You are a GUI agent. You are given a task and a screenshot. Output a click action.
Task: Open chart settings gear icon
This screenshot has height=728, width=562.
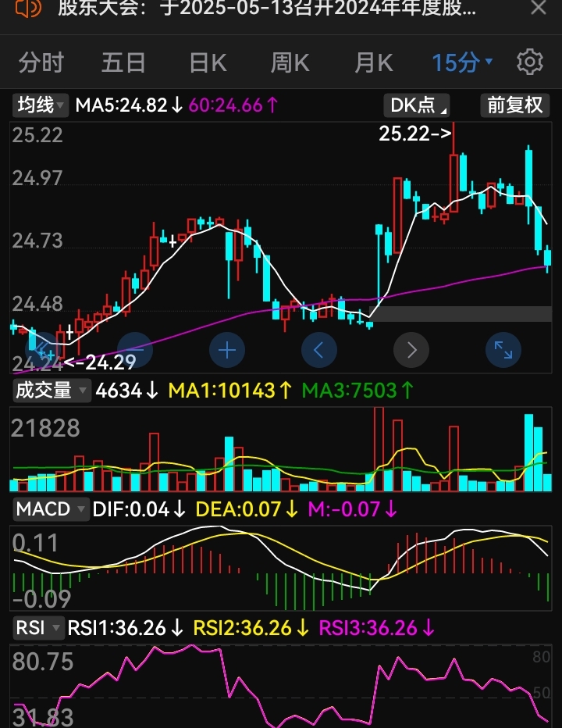[x=529, y=62]
